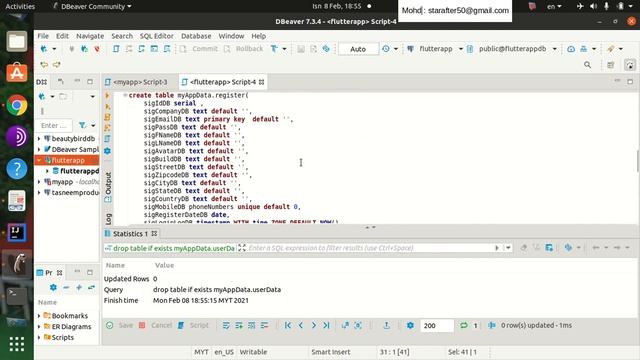Expand the myapp connection node
Image resolution: width=640 pixels, height=360 pixels.
click(x=39, y=182)
